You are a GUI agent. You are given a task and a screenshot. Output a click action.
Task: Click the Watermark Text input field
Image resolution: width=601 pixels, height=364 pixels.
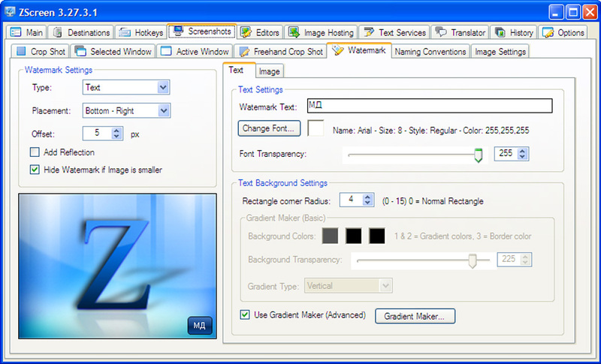click(430, 106)
